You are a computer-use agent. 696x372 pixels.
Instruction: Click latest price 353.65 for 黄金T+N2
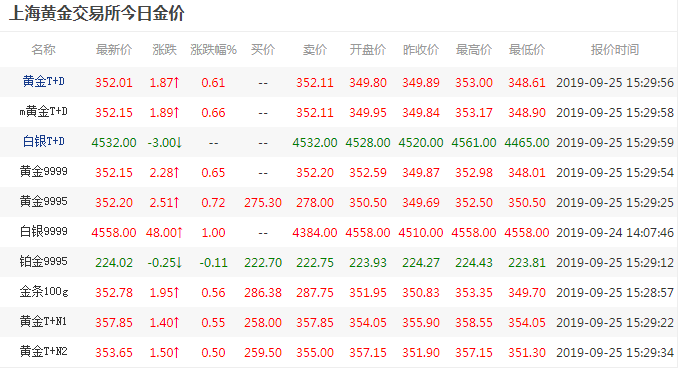click(114, 353)
